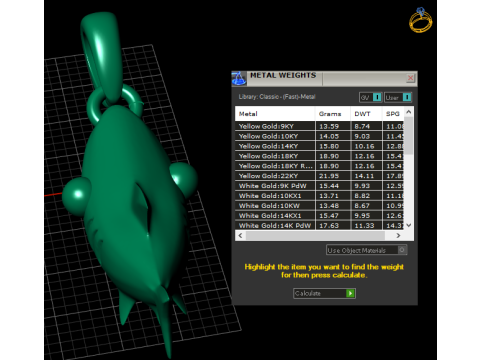This screenshot has width=480, height=360.
Task: Toggle the GV library switch
Action: point(370,97)
